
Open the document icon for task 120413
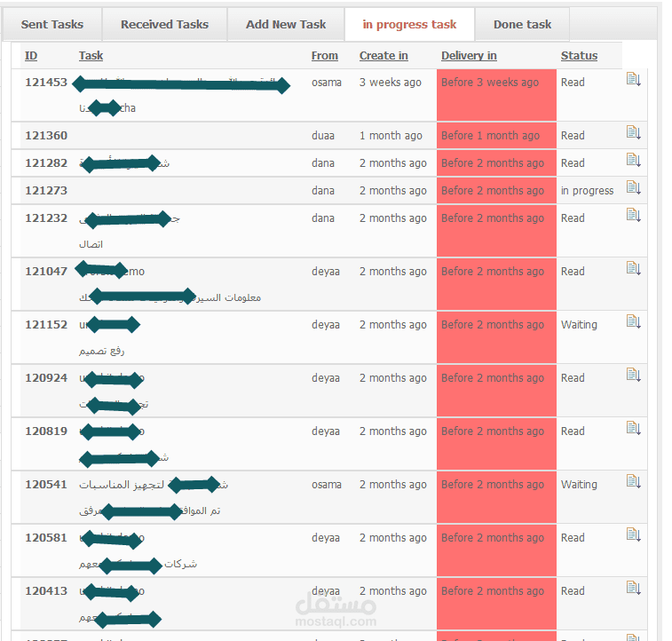coord(634,588)
